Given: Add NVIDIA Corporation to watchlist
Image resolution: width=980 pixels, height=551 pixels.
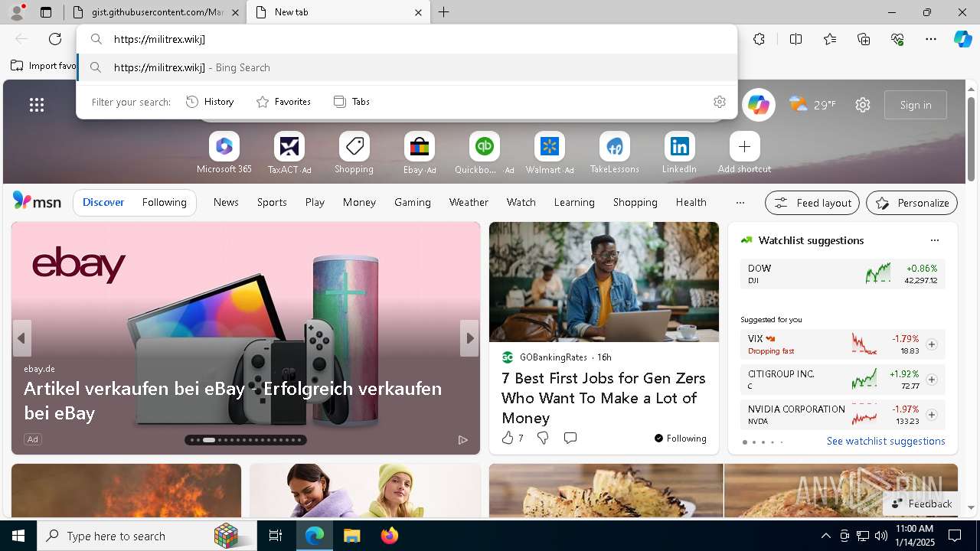Looking at the screenshot, I should [x=932, y=415].
